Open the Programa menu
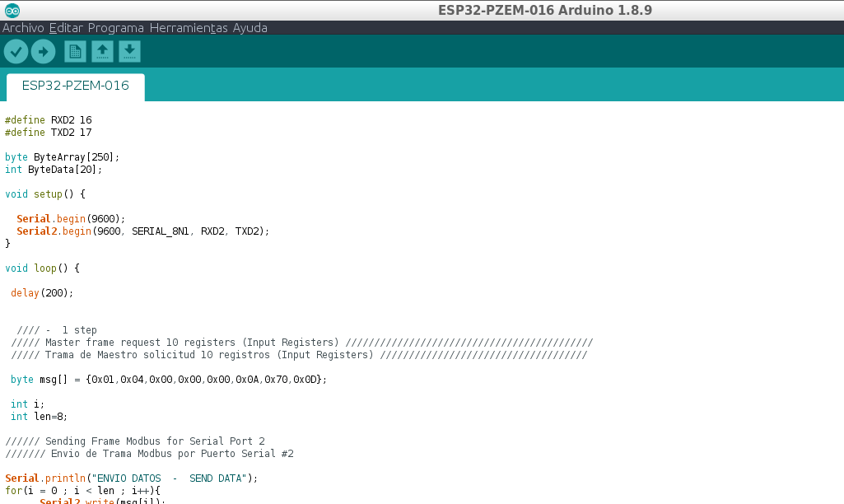 click(x=116, y=28)
